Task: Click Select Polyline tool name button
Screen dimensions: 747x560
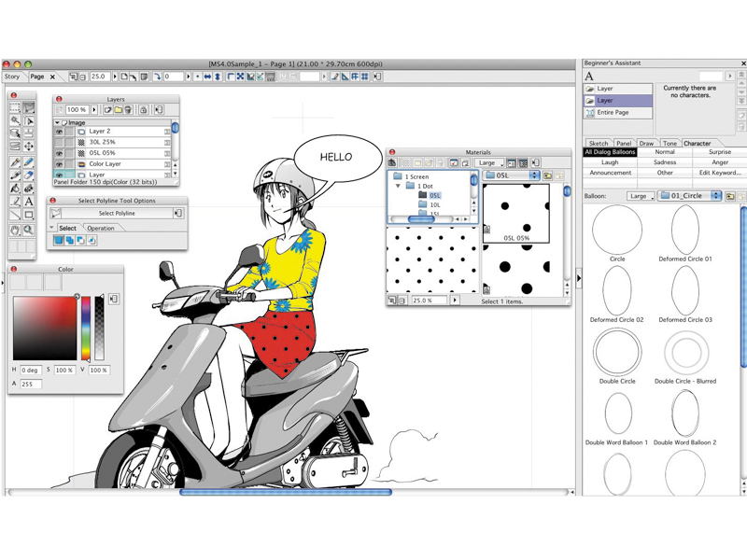Action: point(117,214)
